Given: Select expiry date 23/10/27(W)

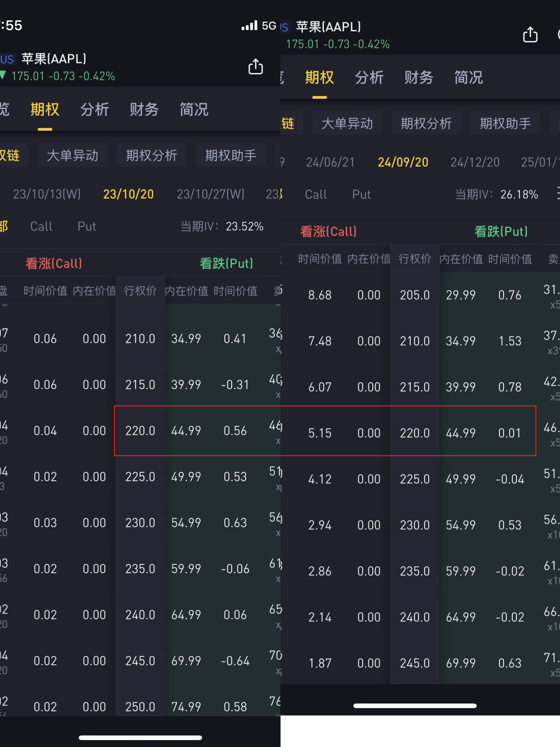Looking at the screenshot, I should click(211, 194).
